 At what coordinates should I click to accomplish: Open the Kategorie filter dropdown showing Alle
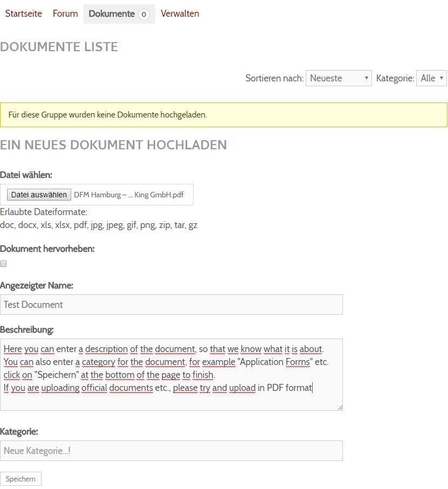coord(431,78)
